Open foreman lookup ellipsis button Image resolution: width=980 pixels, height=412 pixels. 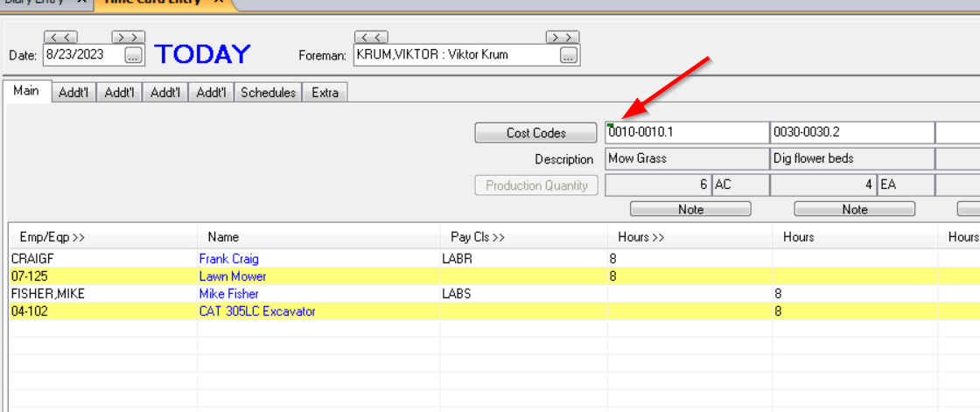click(x=568, y=56)
